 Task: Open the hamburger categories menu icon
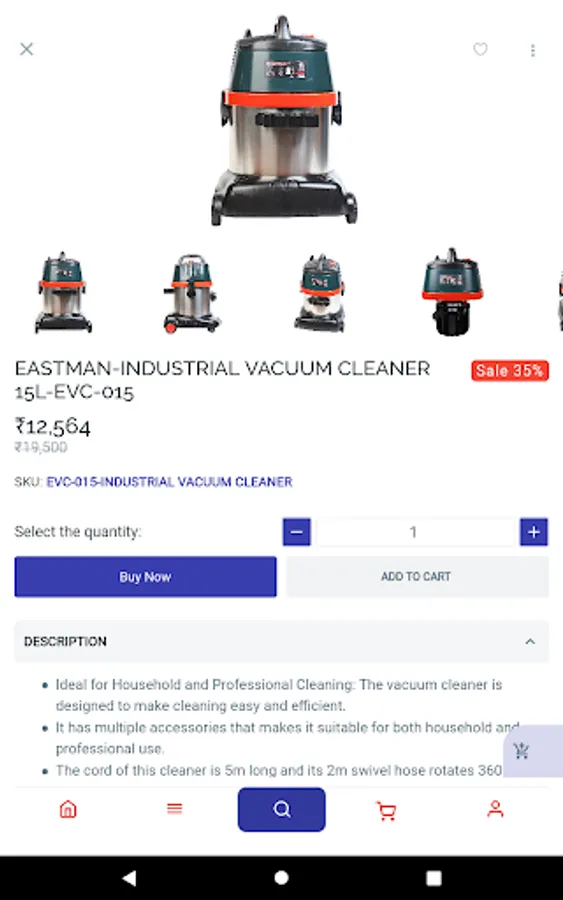pos(174,809)
